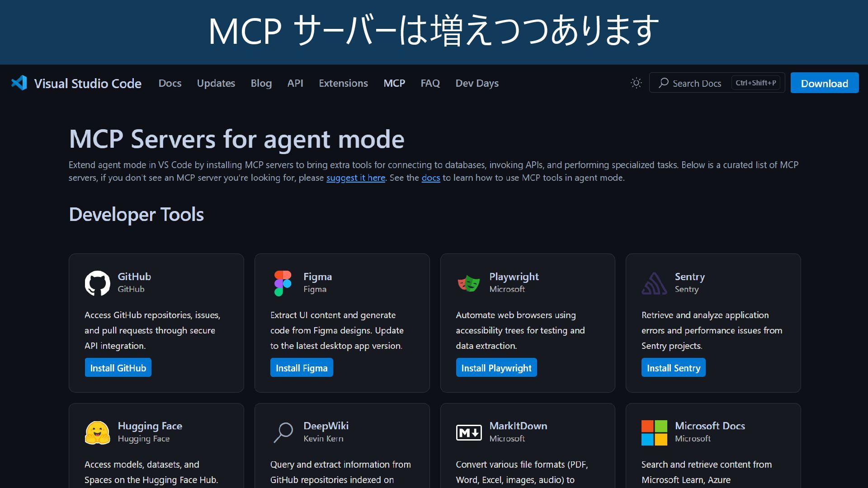Image resolution: width=868 pixels, height=488 pixels.
Task: Click the Figma logo icon
Action: pos(283,283)
